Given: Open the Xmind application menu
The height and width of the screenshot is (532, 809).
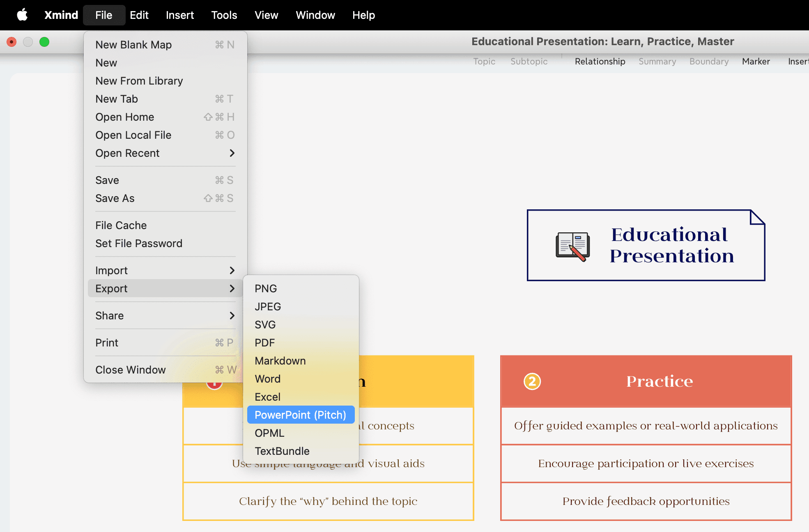Looking at the screenshot, I should 61,15.
